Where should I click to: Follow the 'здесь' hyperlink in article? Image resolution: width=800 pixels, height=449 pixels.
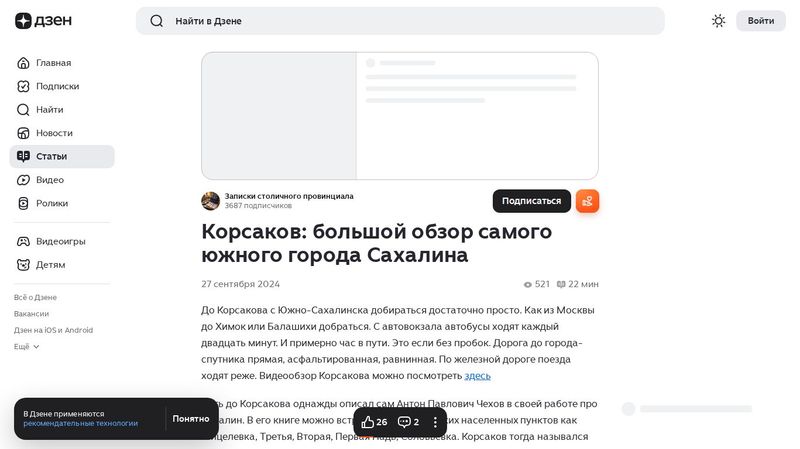[x=477, y=376]
